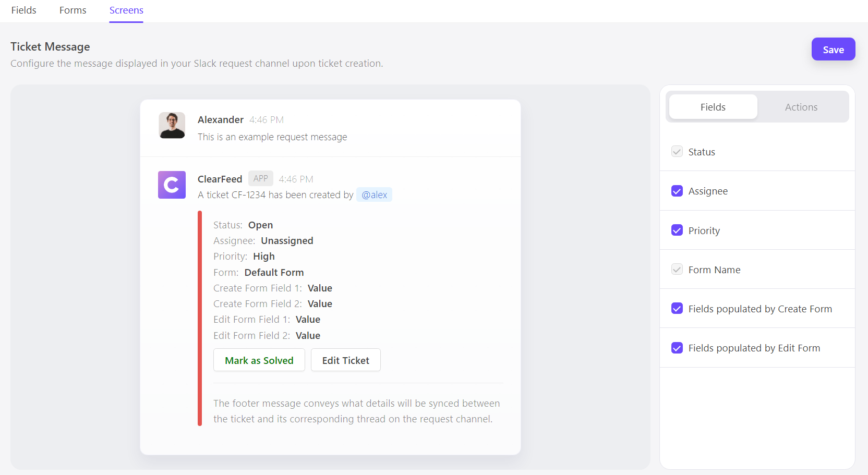Toggle the Priority field checkbox

(x=677, y=230)
